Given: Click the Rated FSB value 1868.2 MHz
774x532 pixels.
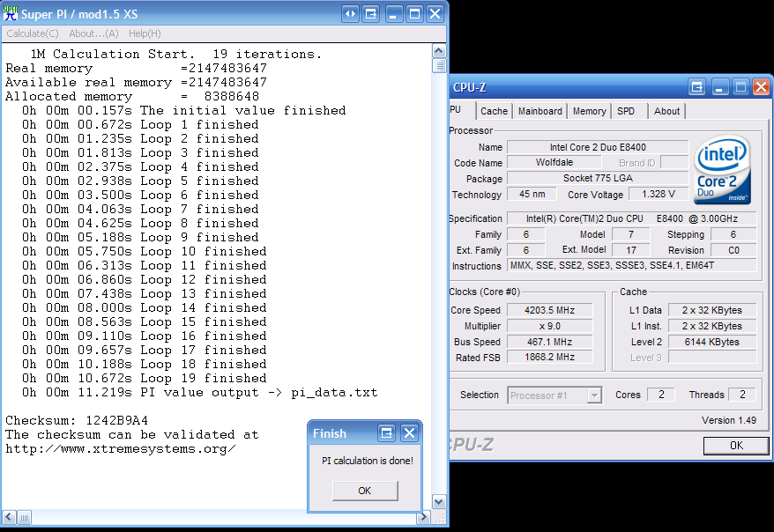Looking at the screenshot, I should pos(549,357).
